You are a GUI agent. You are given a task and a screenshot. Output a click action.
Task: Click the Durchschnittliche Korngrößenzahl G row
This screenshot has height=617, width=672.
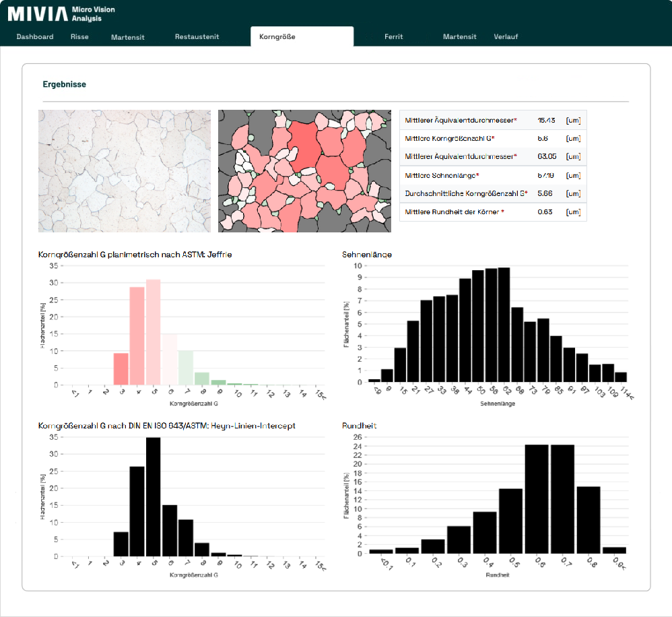pyautogui.click(x=493, y=194)
